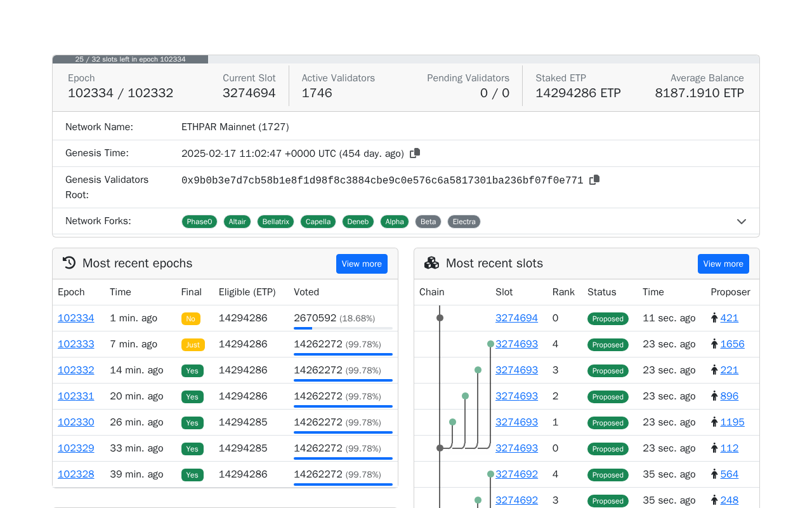
Task: Open epoch 102330 link
Action: click(76, 422)
